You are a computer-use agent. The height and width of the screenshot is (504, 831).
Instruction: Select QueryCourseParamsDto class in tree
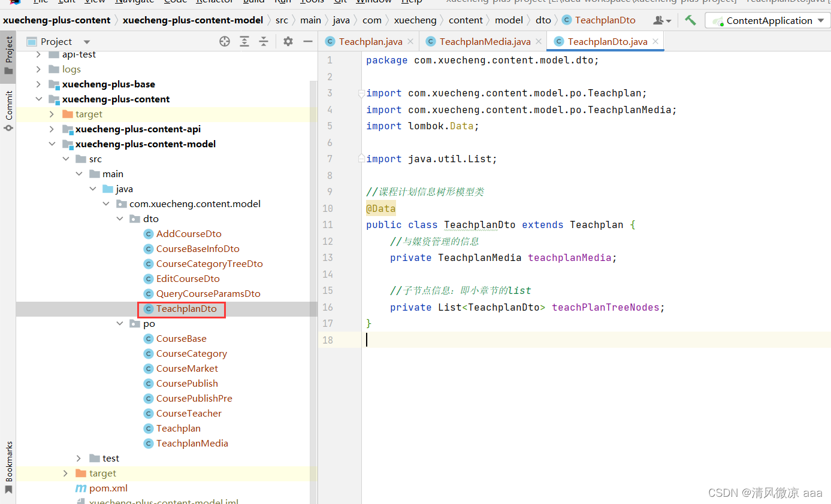(x=208, y=293)
